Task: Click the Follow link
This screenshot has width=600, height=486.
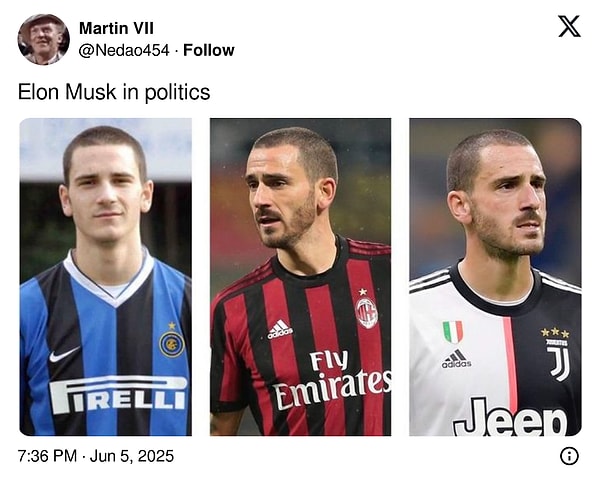Action: (x=209, y=50)
